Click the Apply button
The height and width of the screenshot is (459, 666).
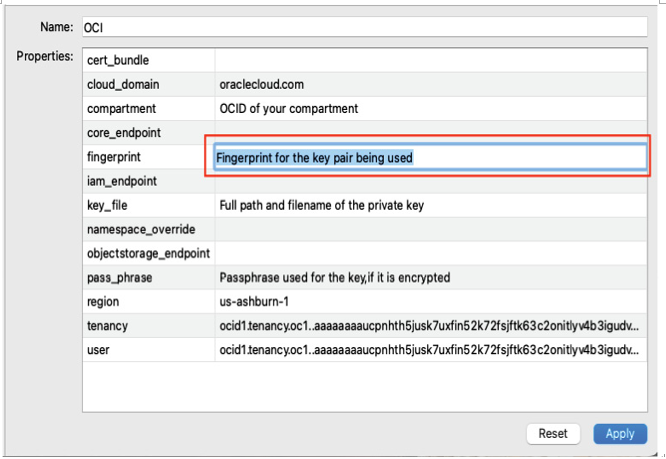[620, 434]
